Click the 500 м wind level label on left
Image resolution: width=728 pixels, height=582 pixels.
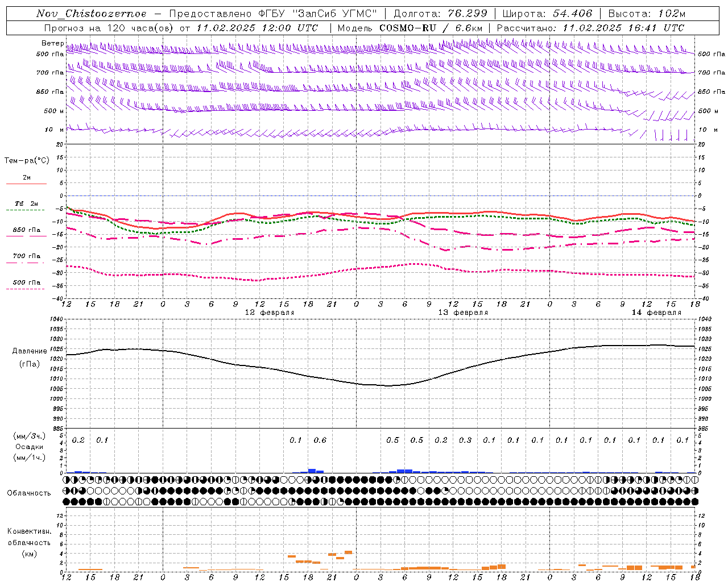tap(54, 111)
